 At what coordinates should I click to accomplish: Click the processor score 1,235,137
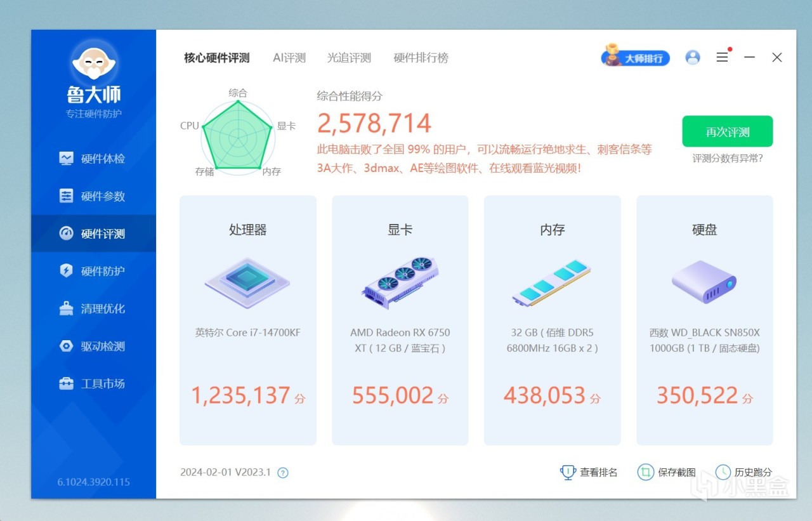point(240,395)
